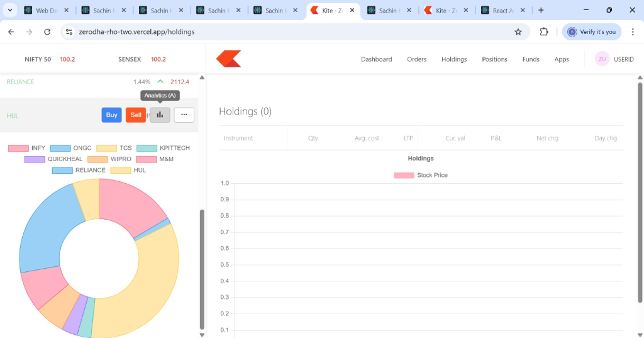Screen dimensions: 644x338
Task: Close the active Kite tab
Action: 352,10
